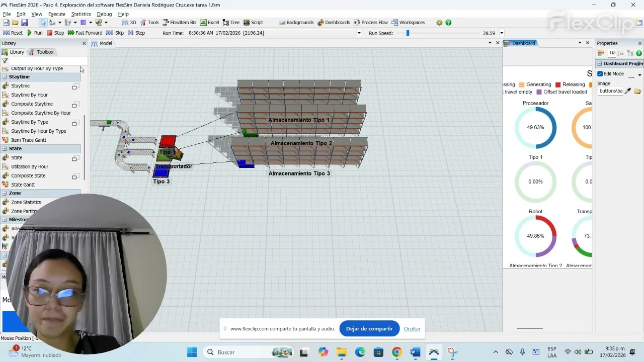Screen dimensions: 644x362
Task: Open Windows Start menu
Action: (x=192, y=352)
